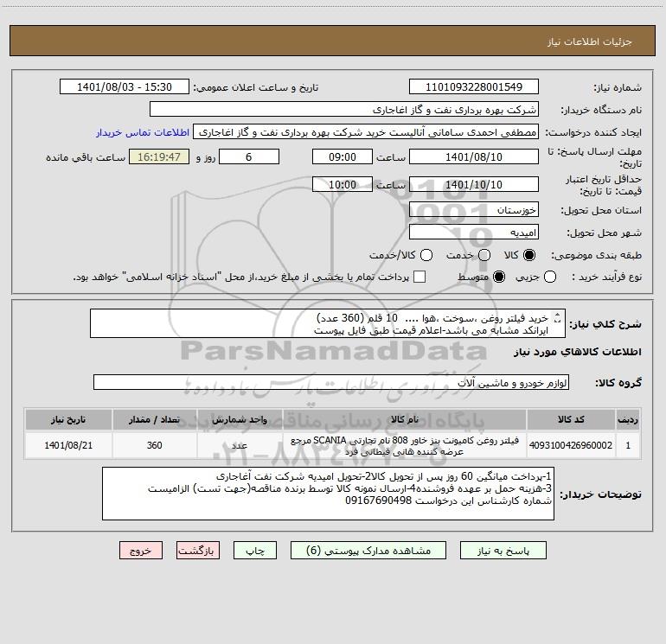Click the need date cell 1401/08/21

pyautogui.click(x=68, y=445)
